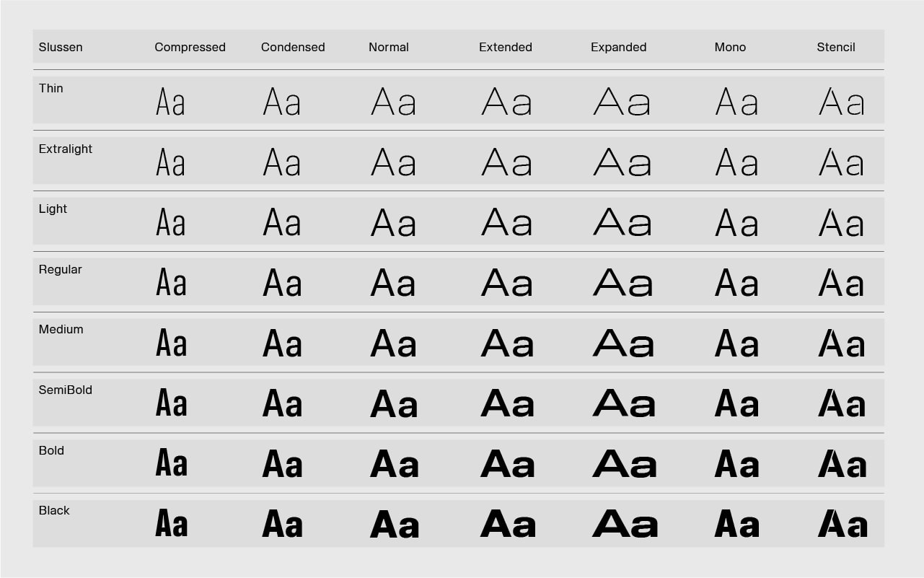Viewport: 924px width, 578px height.
Task: Click the Thin Compressed Aa sample
Action: [170, 102]
